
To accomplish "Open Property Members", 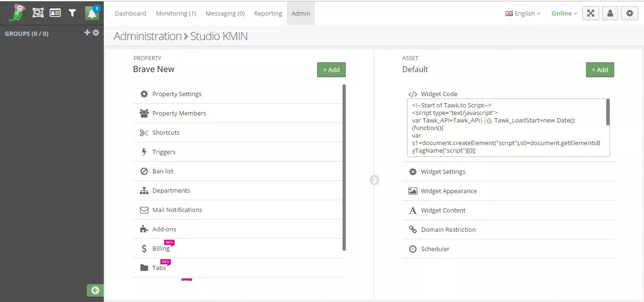I will coord(238,113).
